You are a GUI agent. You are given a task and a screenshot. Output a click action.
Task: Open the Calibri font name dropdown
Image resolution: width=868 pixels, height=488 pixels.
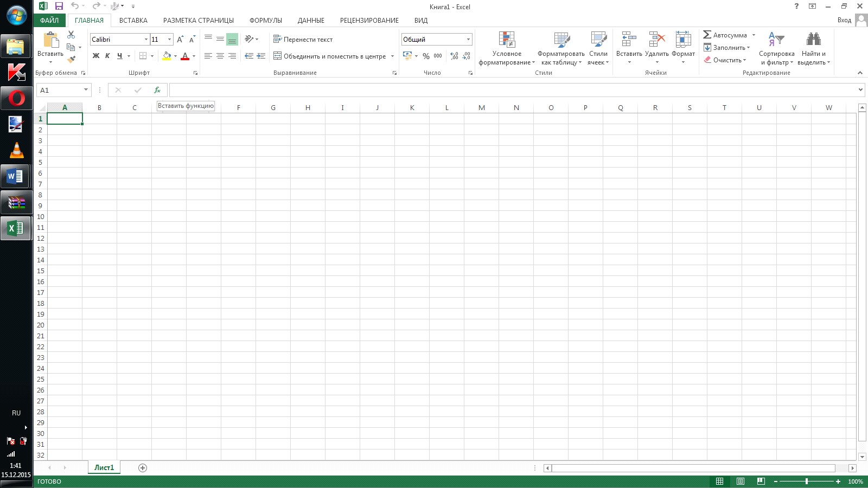[146, 40]
